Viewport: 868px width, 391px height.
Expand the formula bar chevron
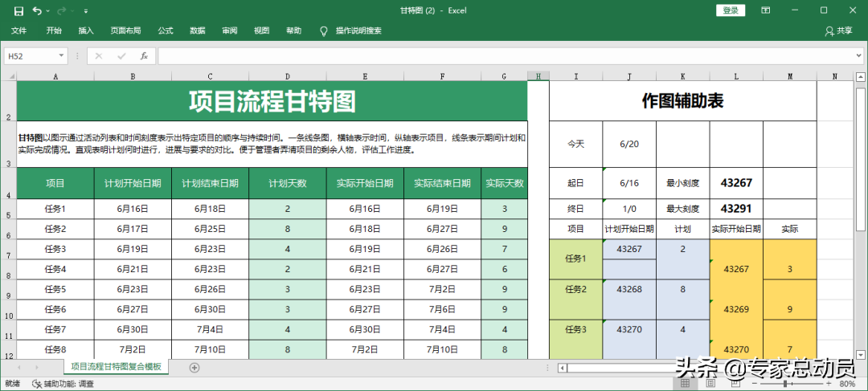click(x=858, y=56)
